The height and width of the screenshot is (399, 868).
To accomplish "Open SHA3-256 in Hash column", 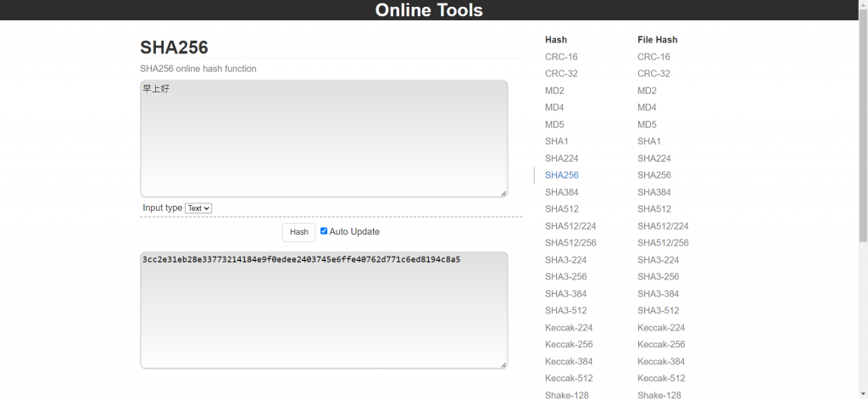I will click(x=565, y=276).
